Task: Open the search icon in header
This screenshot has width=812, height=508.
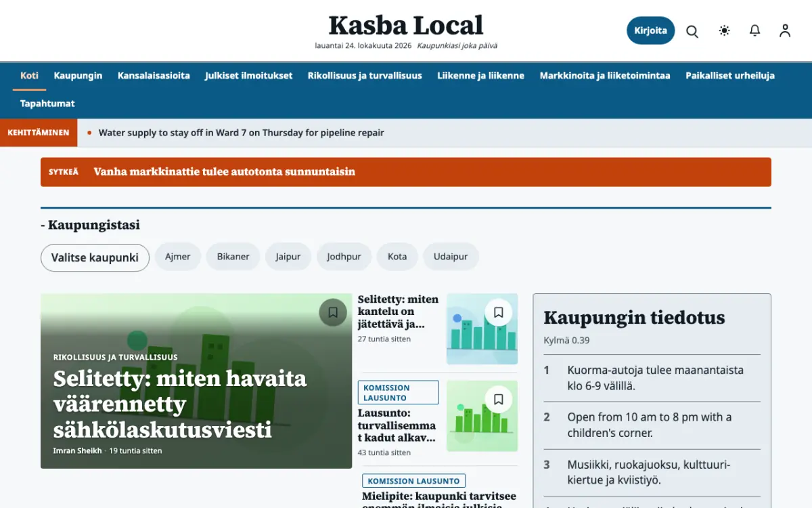Action: tap(692, 31)
